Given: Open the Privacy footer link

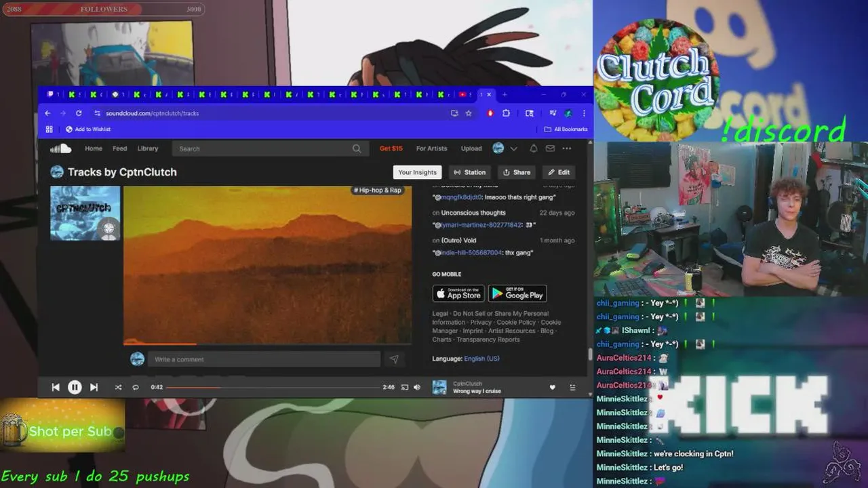Looking at the screenshot, I should 481,323.
